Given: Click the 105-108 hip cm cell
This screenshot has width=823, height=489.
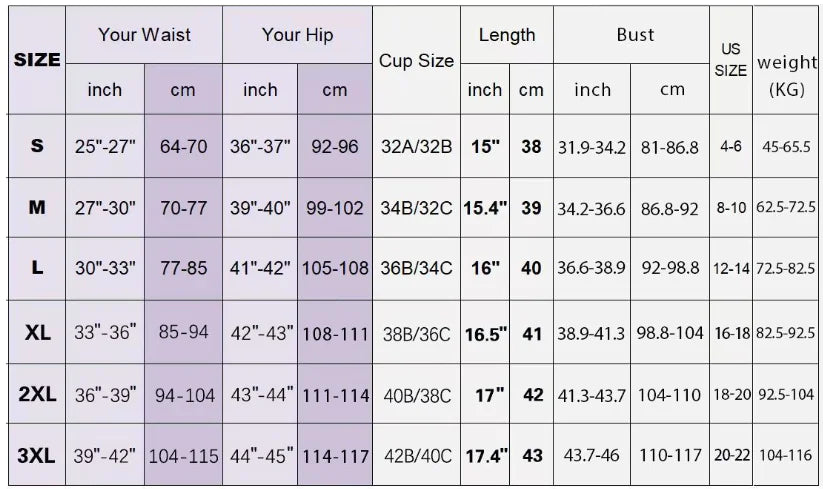Looking at the screenshot, I should coord(335,270).
